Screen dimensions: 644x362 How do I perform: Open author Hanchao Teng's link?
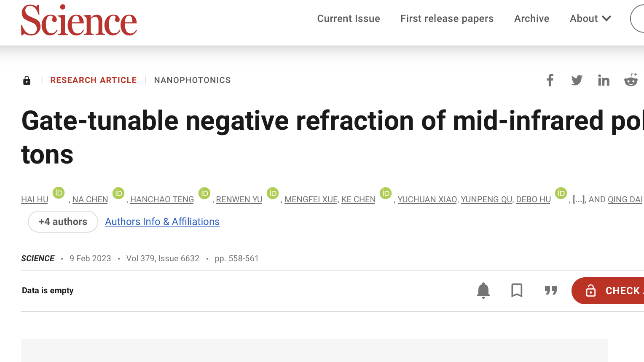[162, 200]
